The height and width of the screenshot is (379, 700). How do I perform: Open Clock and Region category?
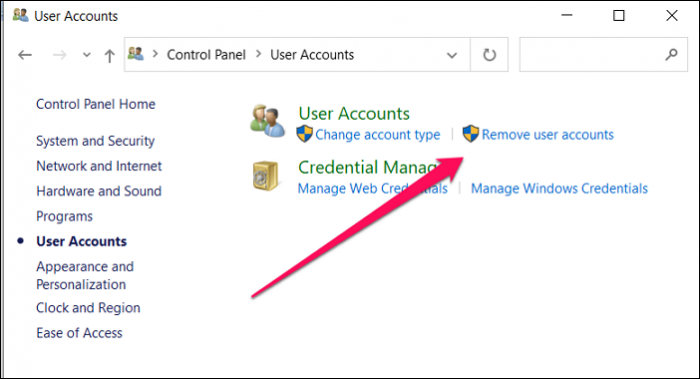tap(88, 308)
